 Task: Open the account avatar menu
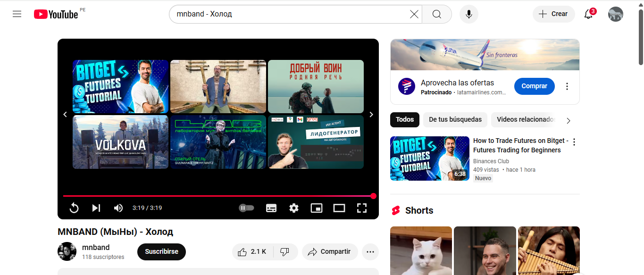[616, 14]
